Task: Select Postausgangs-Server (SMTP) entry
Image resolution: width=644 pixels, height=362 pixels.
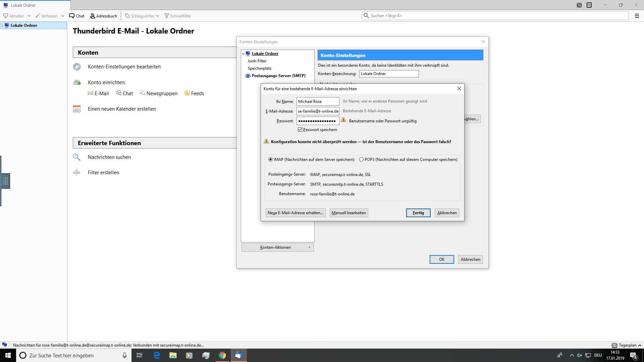Action: tap(278, 76)
